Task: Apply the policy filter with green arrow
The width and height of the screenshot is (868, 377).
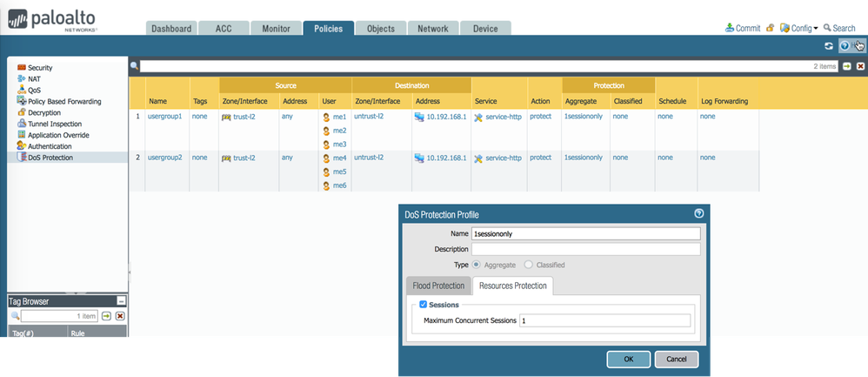Action: [846, 66]
